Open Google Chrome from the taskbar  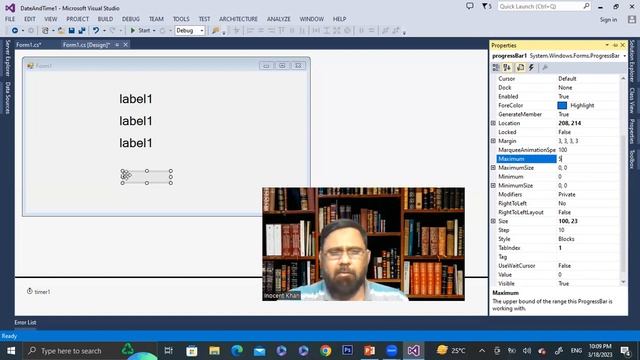point(325,351)
